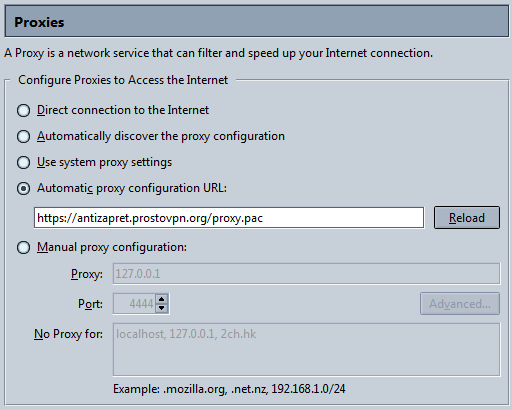Click the "Proxy:" field label
The width and height of the screenshot is (512, 410).
coord(87,274)
